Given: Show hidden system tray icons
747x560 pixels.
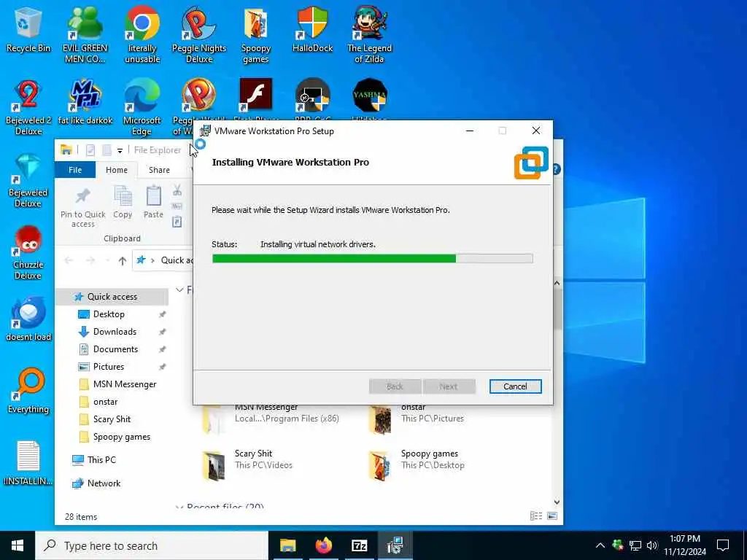Looking at the screenshot, I should pos(600,545).
